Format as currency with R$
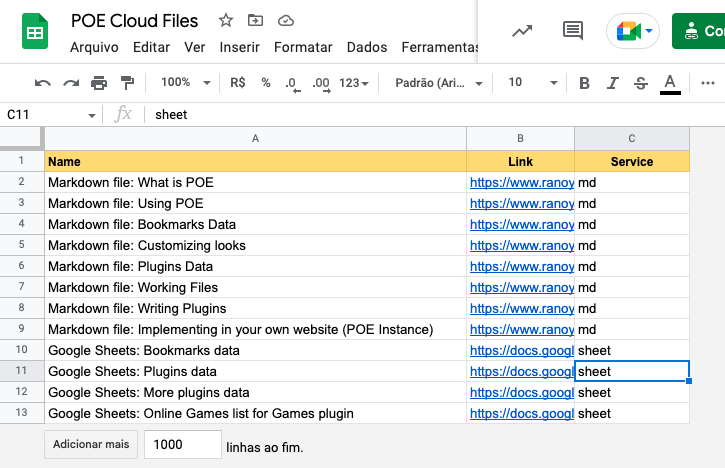The image size is (725, 468). (x=238, y=83)
